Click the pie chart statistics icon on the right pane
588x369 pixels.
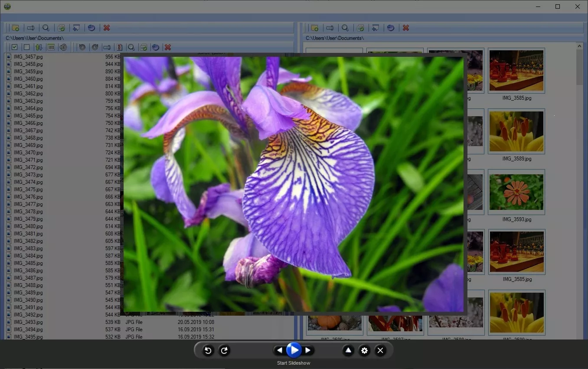391,28
